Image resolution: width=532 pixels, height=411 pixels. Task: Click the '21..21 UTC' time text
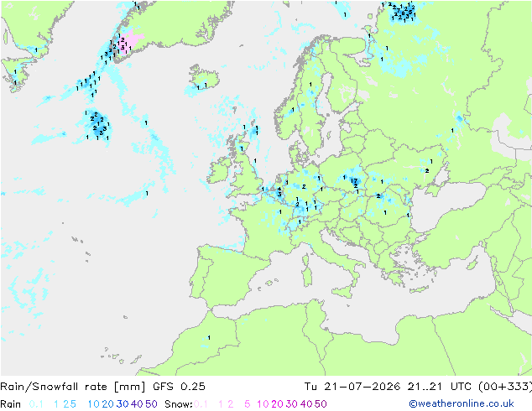tap(440, 387)
